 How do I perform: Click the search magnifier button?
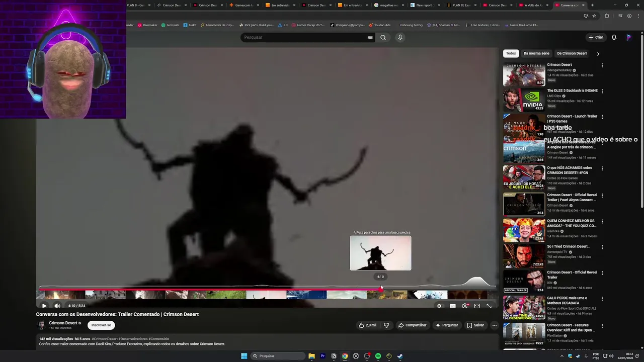tap(383, 37)
